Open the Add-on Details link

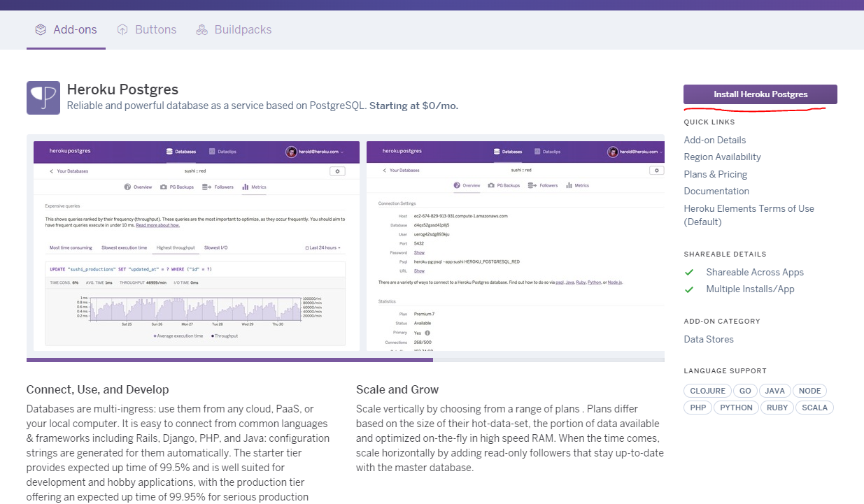coord(715,140)
